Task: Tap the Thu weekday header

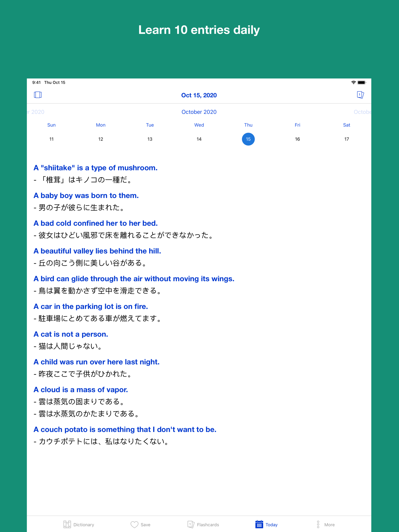Action: pyautogui.click(x=248, y=125)
